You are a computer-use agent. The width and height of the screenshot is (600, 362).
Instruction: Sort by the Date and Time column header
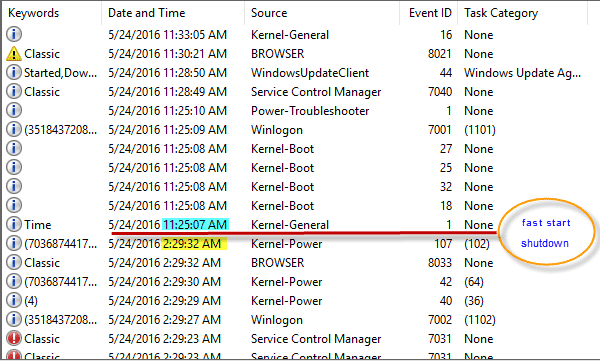147,13
